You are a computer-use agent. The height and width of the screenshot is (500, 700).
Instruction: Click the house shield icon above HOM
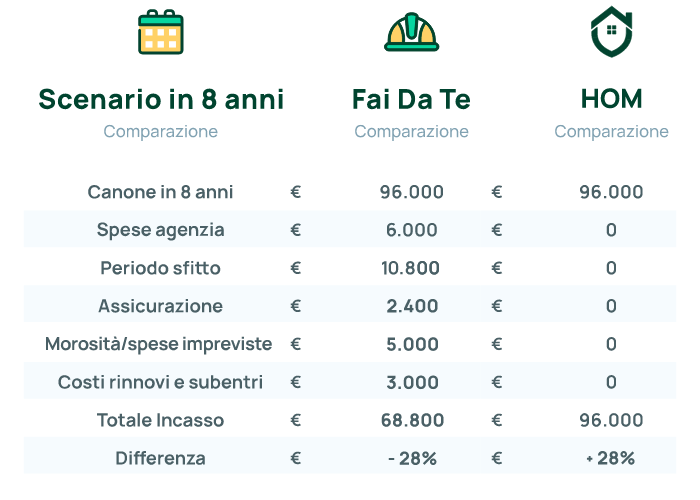pyautogui.click(x=611, y=32)
